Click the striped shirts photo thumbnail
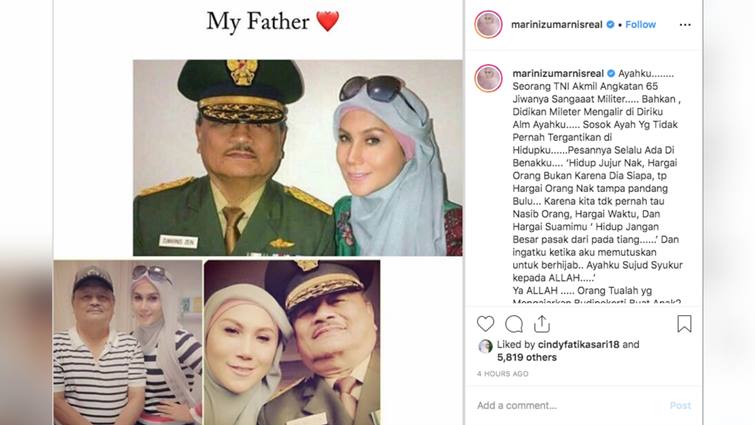The image size is (755, 425). [128, 342]
